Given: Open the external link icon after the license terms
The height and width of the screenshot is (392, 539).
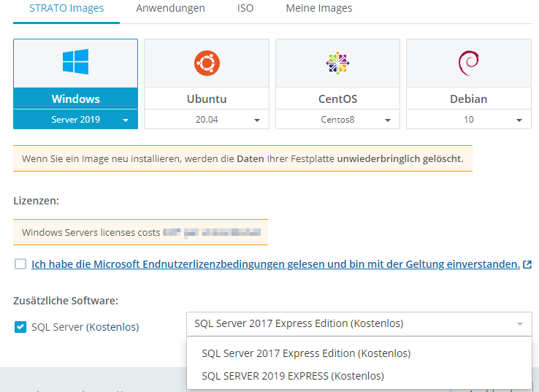Looking at the screenshot, I should [527, 264].
